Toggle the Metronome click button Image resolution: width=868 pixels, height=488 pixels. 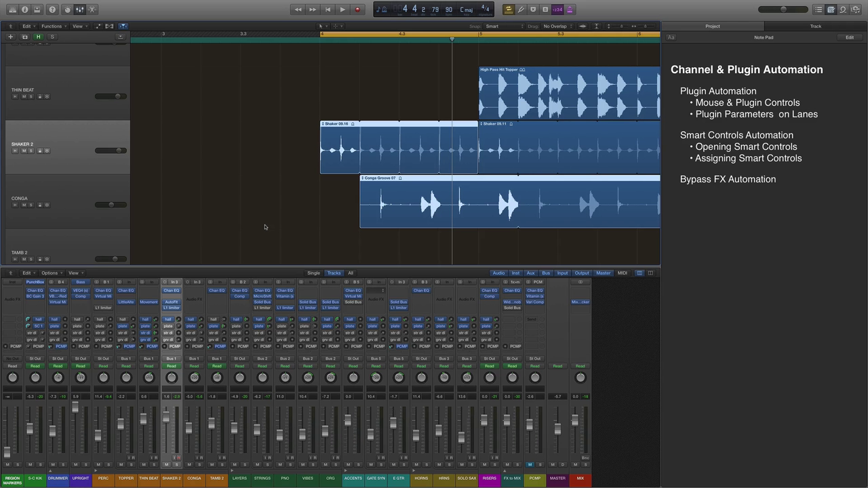tap(570, 9)
